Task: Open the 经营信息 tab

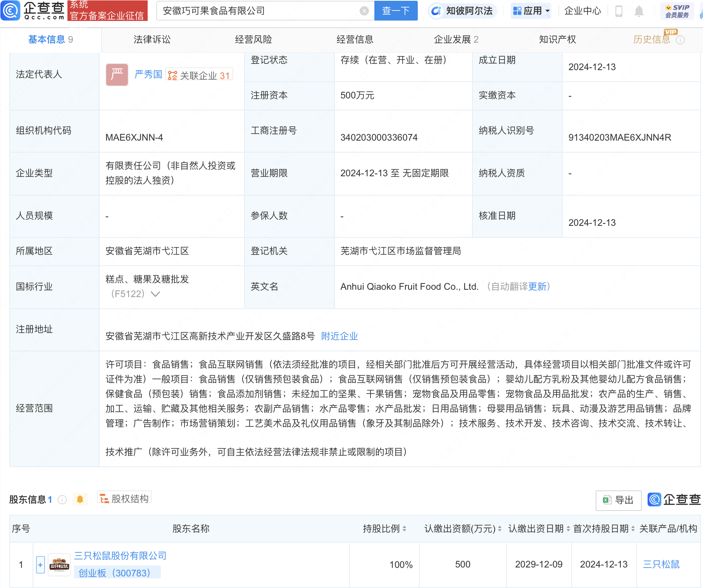Action: tap(355, 40)
